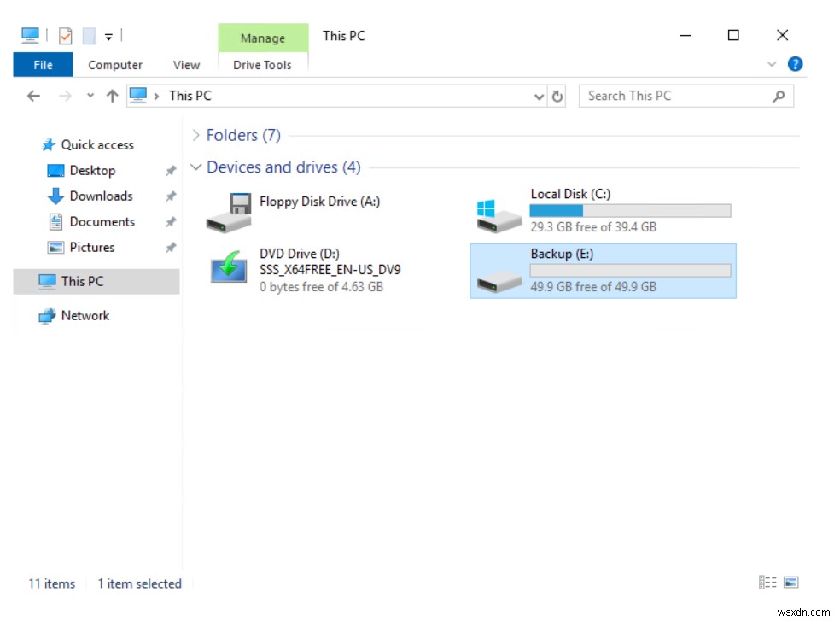Select the Floppy Disk Drive icon
The image size is (840, 621).
[229, 213]
